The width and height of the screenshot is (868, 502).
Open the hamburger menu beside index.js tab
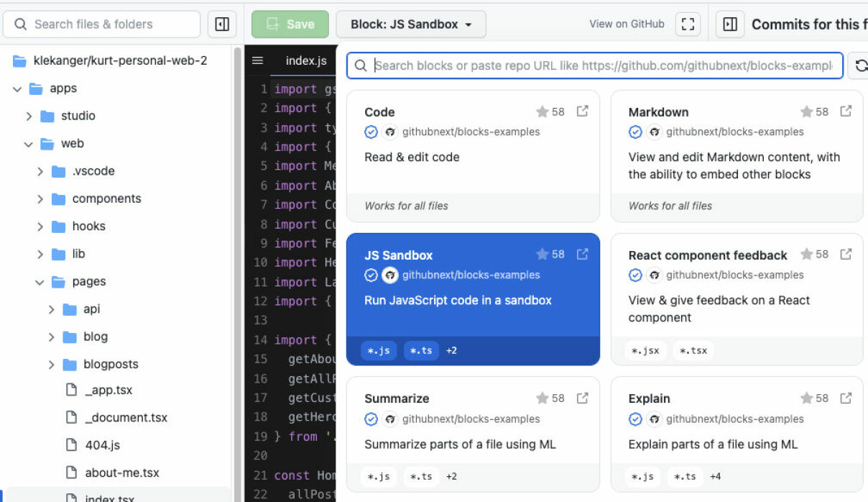[x=257, y=61]
